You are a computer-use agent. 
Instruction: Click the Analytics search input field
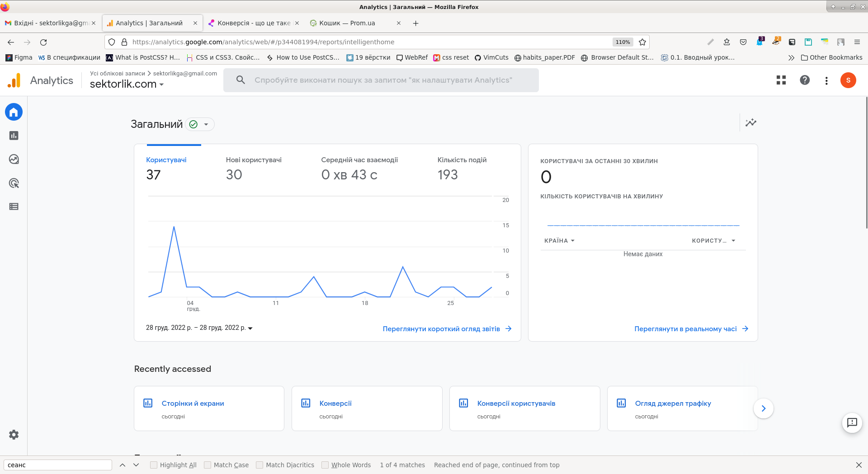[x=383, y=80]
